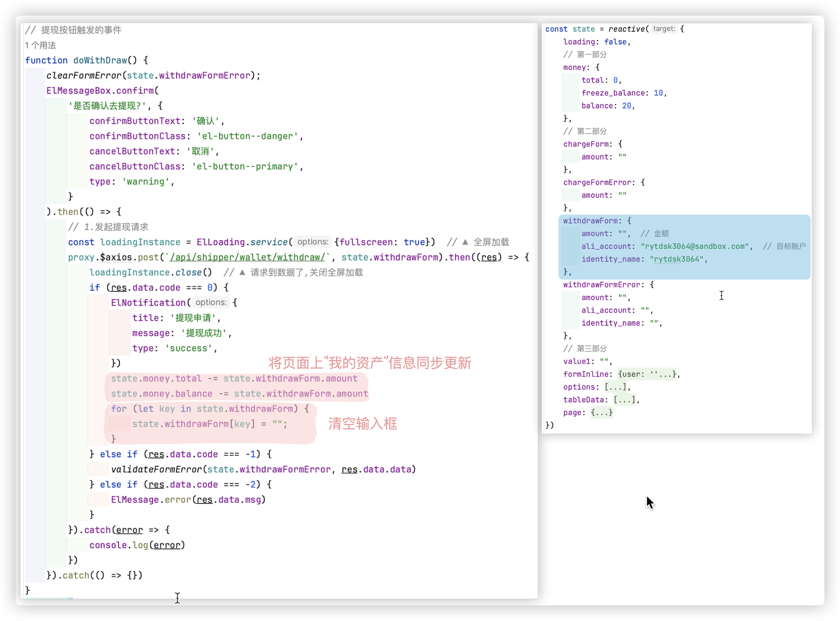Click the 'options:' hint in ElNotification
Image resolution: width=840 pixels, height=621 pixels.
tap(211, 303)
